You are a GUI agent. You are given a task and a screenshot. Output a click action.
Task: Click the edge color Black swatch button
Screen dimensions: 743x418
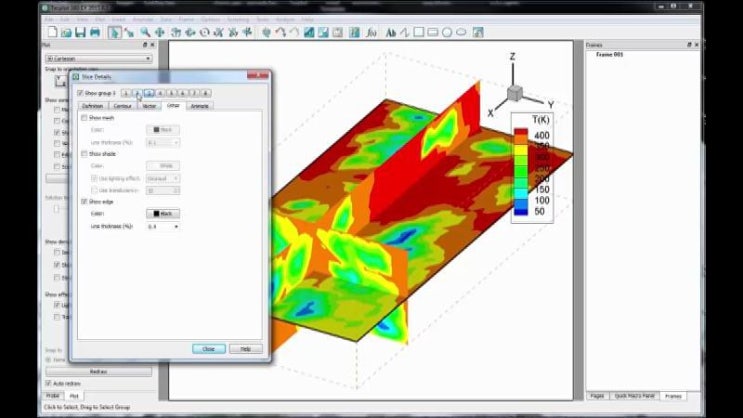tap(163, 213)
